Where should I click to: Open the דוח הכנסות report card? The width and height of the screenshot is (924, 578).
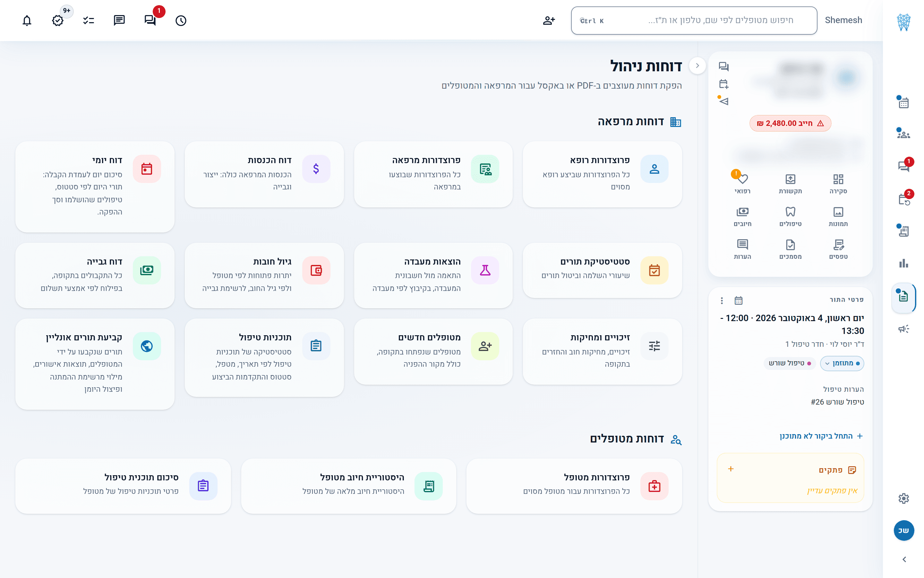point(264,174)
